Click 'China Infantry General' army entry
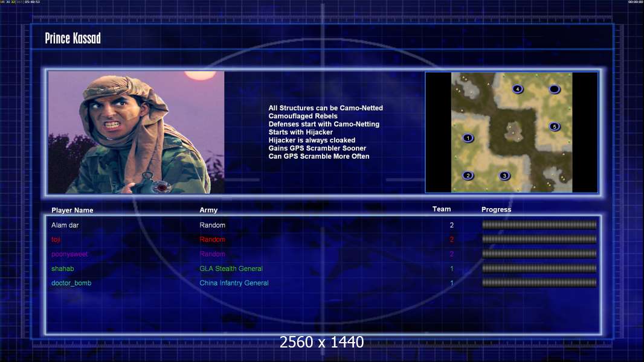 pos(234,283)
